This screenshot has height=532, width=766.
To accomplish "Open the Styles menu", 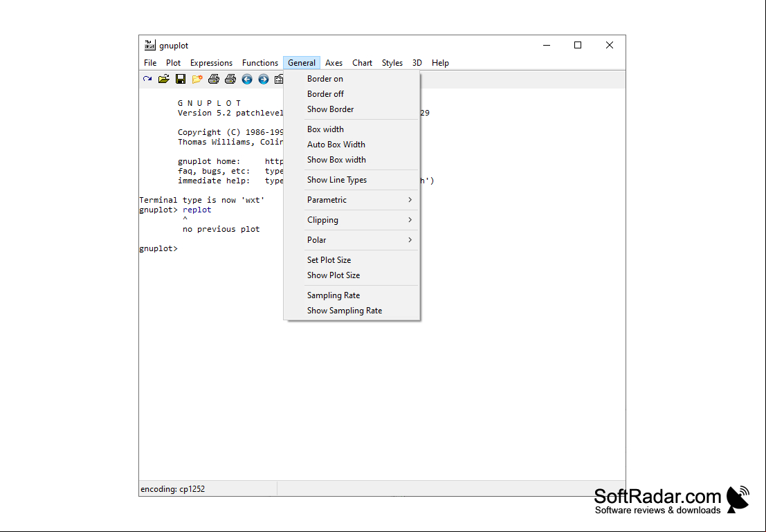I will 392,63.
